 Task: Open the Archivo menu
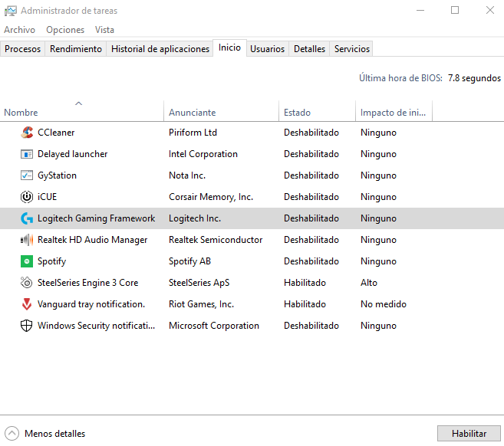(20, 30)
